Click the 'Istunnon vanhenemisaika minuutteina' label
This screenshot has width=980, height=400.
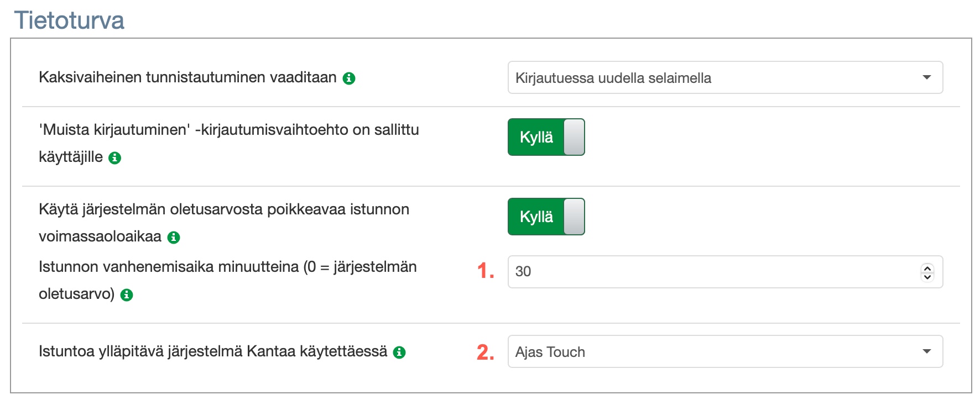coord(227,267)
